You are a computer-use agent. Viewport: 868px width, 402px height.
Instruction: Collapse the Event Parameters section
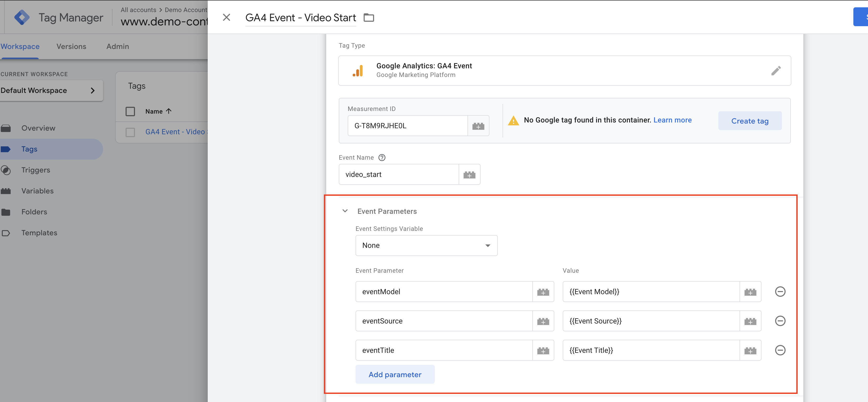(x=345, y=211)
